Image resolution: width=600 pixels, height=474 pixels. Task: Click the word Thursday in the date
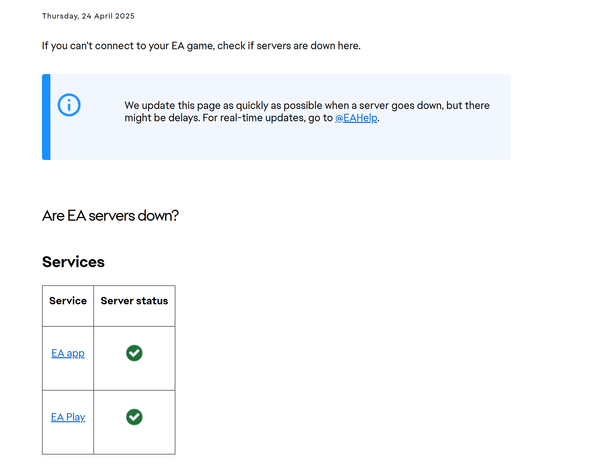(58, 17)
